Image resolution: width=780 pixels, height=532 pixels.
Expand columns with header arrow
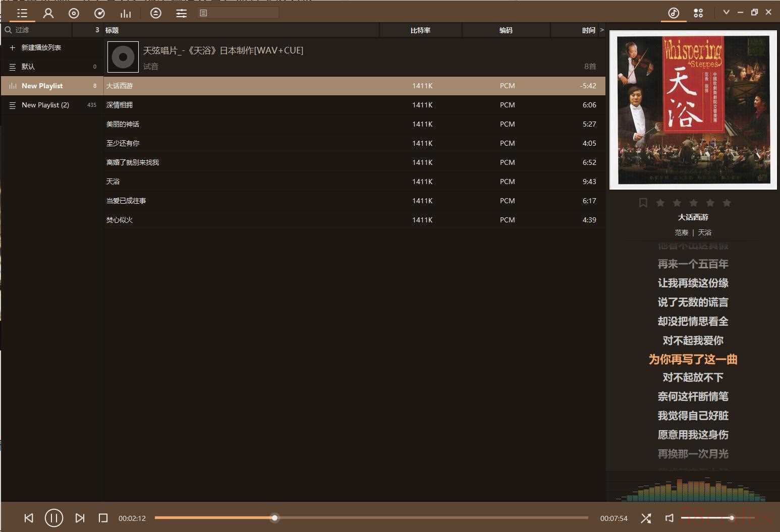pos(602,30)
